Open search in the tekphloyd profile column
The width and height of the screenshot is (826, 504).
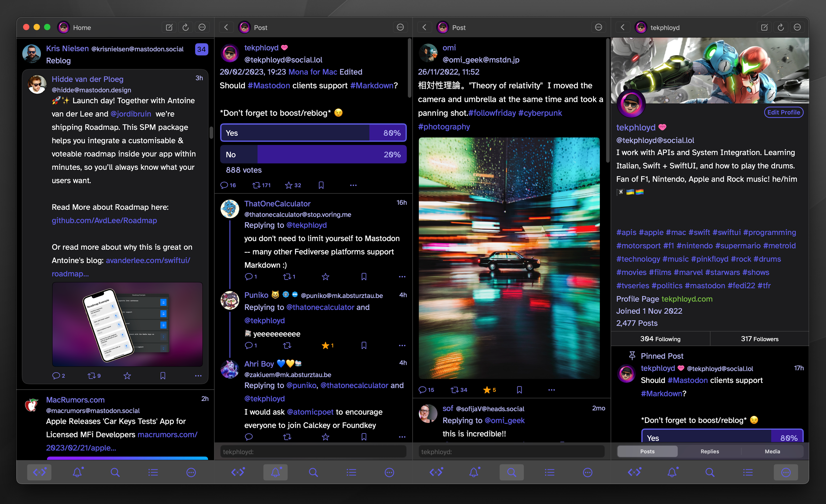710,473
